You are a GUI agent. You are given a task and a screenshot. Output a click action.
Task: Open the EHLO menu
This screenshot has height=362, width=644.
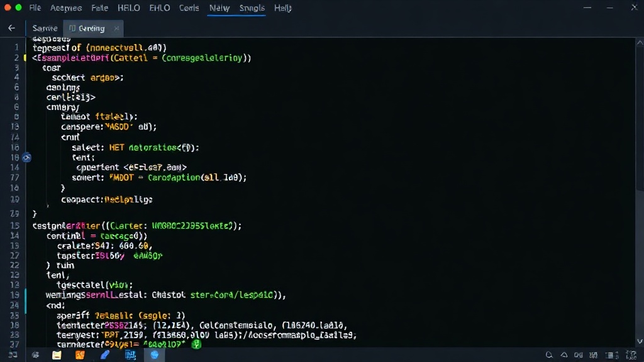pos(159,8)
